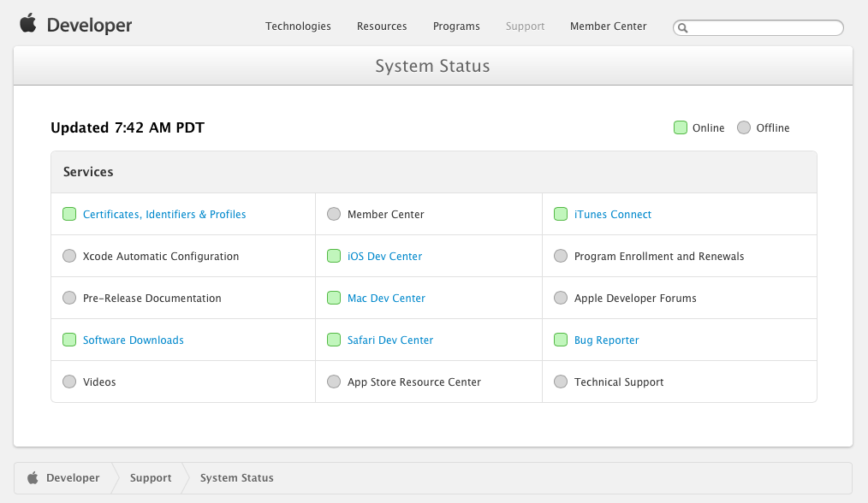Click the gray status icon for App Store Resource Center
The height and width of the screenshot is (503, 868).
coord(334,382)
